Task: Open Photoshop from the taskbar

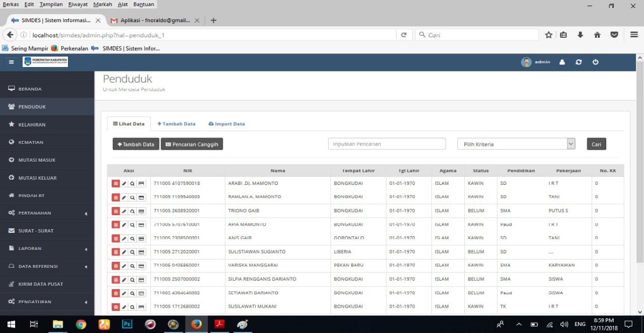Action: [x=127, y=324]
